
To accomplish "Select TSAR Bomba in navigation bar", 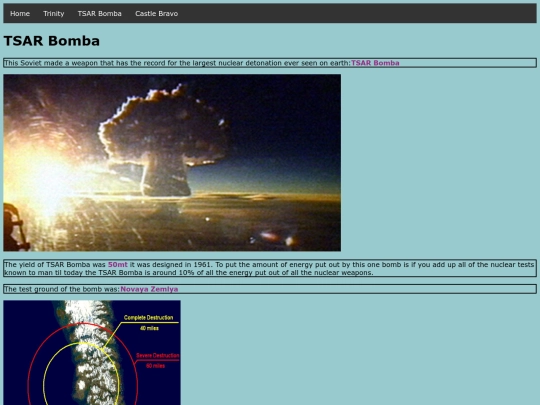I will (100, 13).
